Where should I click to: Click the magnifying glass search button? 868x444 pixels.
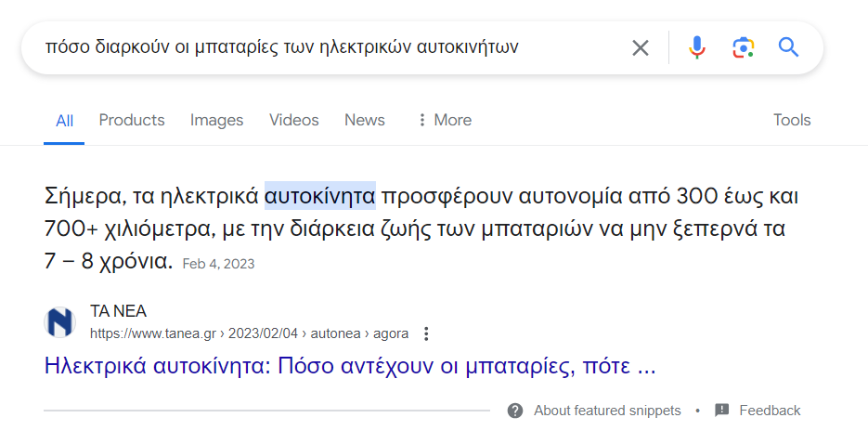tap(789, 47)
